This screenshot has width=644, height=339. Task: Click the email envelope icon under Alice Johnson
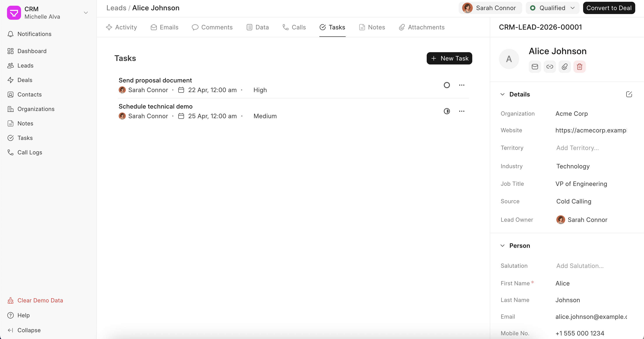(x=535, y=66)
